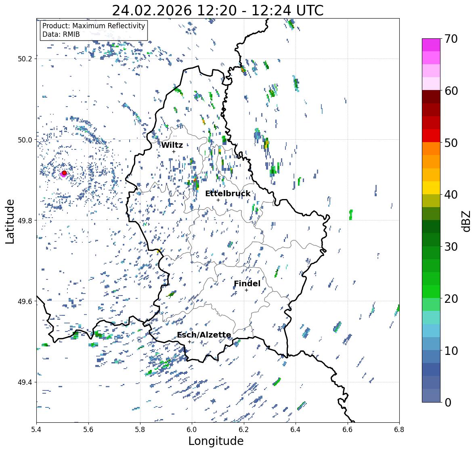Click the colorbar tick label 70
476x451 pixels.
pyautogui.click(x=451, y=39)
